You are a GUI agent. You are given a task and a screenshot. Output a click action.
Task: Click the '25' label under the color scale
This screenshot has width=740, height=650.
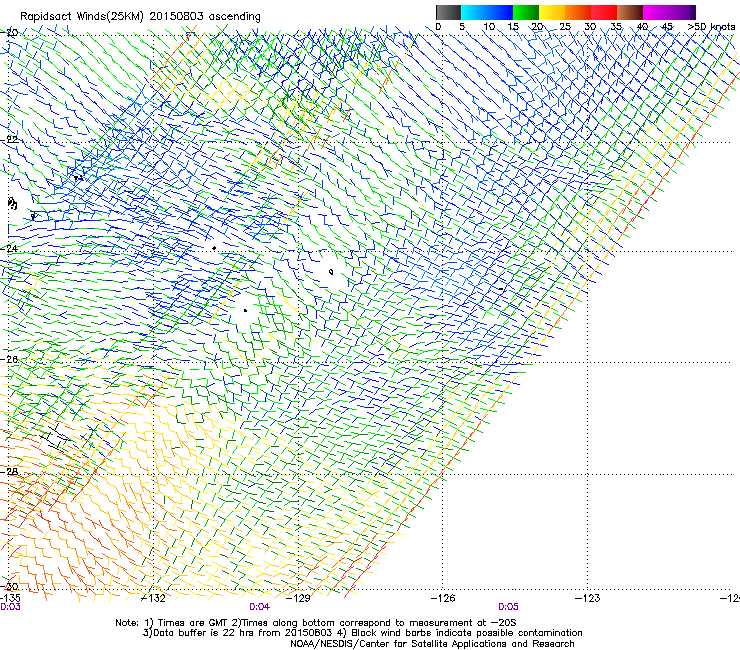[565, 27]
